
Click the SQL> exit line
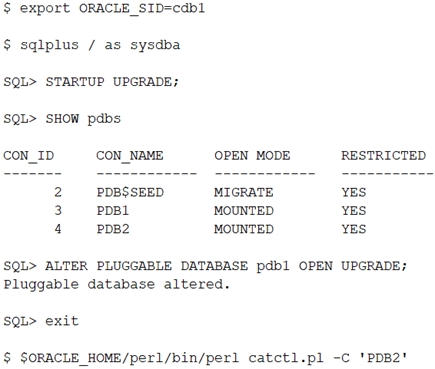click(x=41, y=321)
